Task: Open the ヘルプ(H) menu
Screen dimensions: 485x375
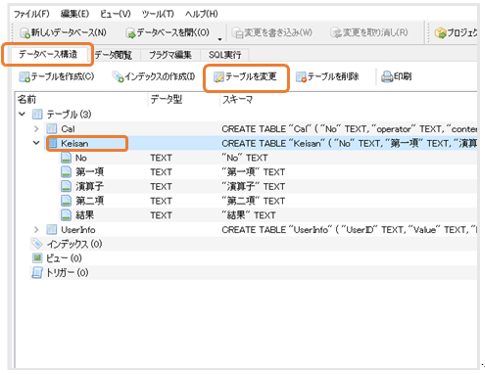Action: coord(202,14)
